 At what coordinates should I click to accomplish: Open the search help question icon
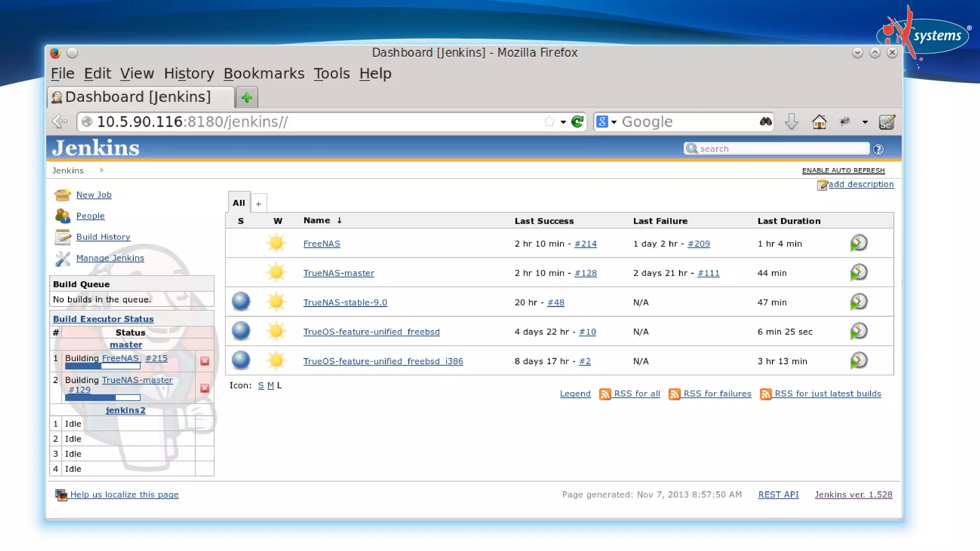878,150
